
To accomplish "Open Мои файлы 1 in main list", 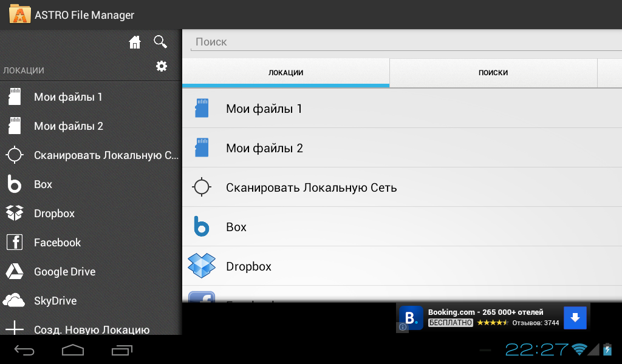I will point(402,108).
